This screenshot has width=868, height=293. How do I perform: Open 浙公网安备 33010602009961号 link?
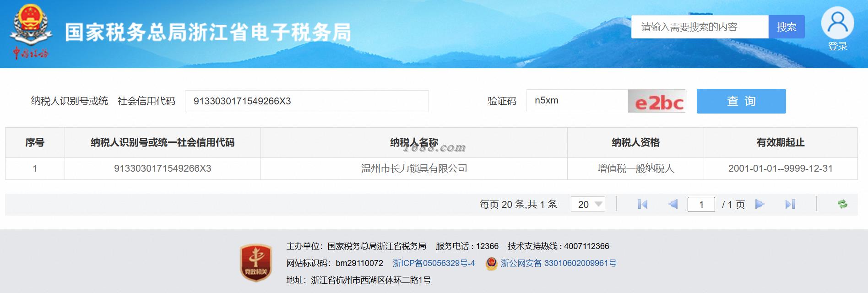pos(559,263)
